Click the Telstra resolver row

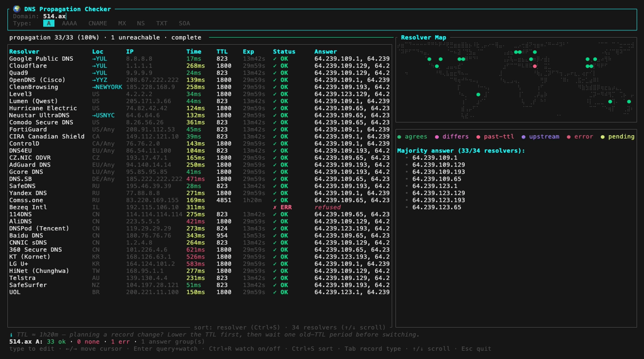tap(200, 278)
